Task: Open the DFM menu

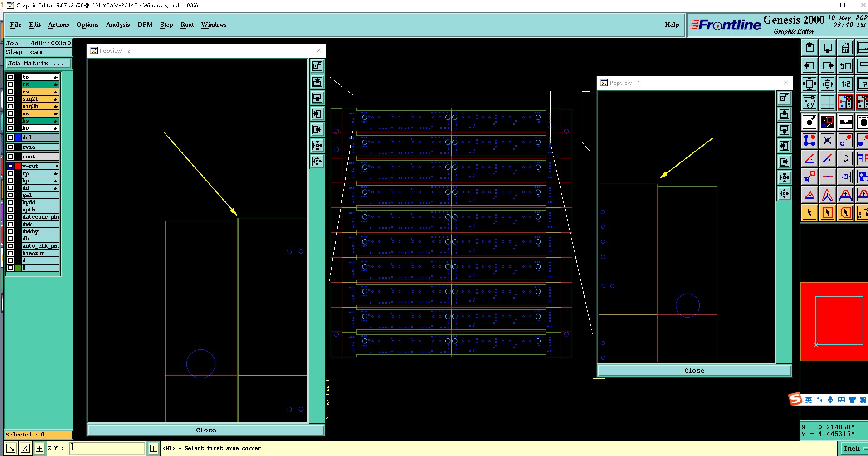Action: tap(145, 25)
